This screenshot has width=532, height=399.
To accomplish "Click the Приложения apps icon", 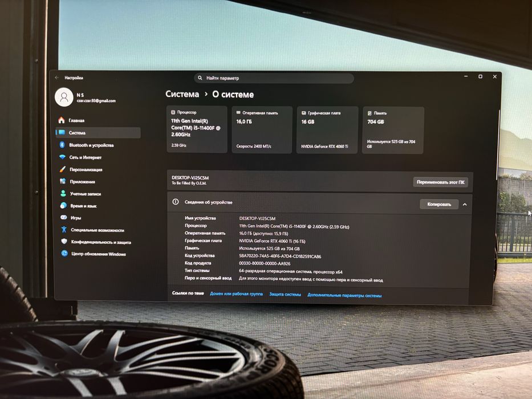I will click(63, 181).
